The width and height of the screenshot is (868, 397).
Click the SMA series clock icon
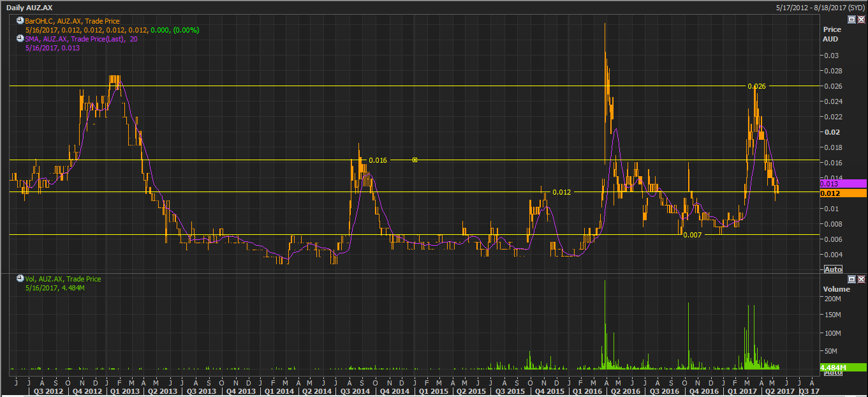click(20, 39)
